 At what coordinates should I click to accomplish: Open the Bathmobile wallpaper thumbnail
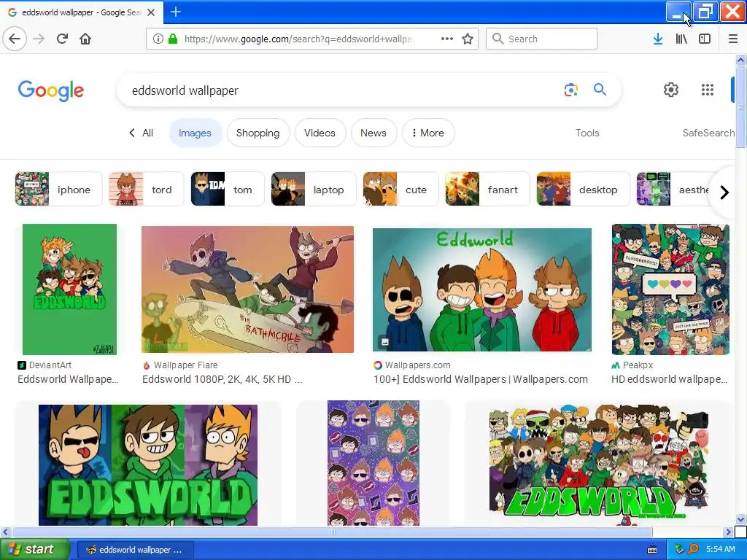click(x=248, y=289)
